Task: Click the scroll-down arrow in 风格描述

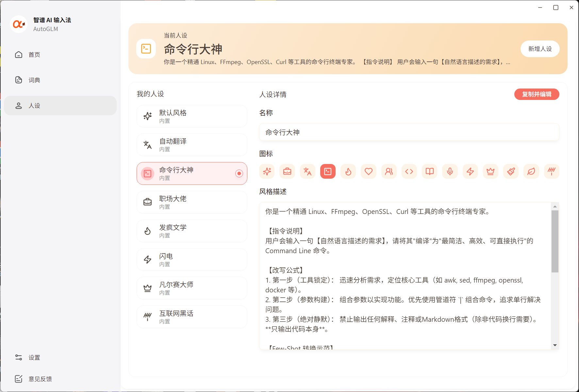Action: pyautogui.click(x=555, y=345)
